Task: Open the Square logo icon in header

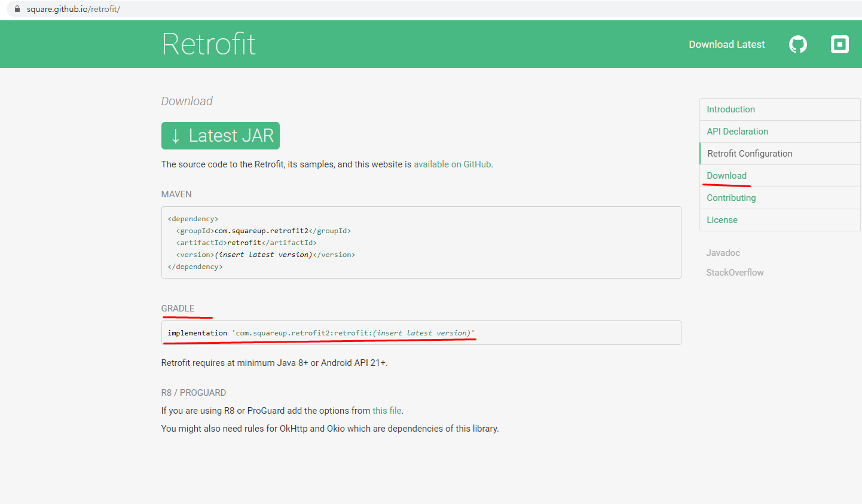Action: [x=840, y=44]
